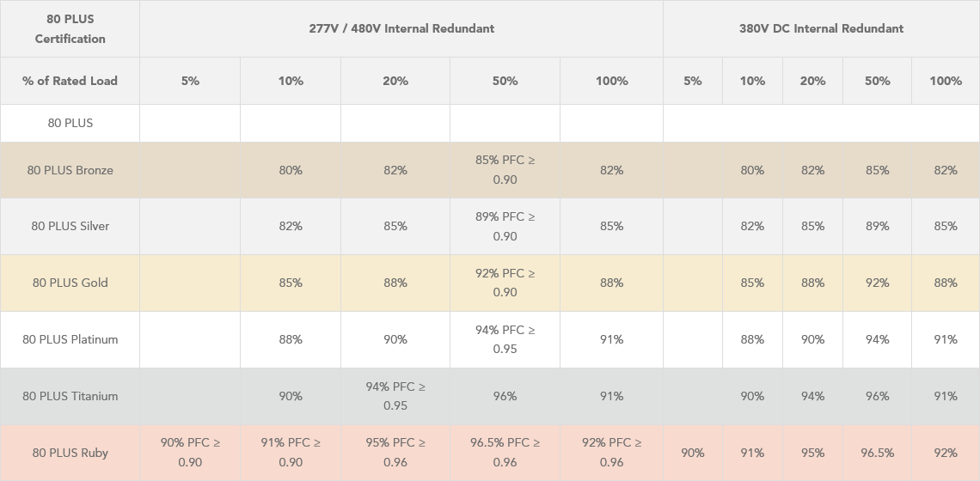Select '94% PFC ≥ 0.95' in the Titanium row
This screenshot has width=980, height=481.
[395, 396]
